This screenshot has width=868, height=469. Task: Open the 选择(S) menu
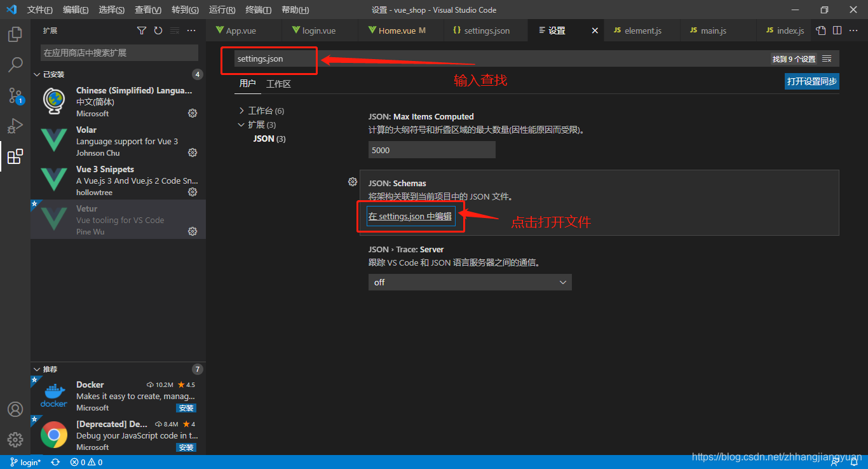coord(111,10)
